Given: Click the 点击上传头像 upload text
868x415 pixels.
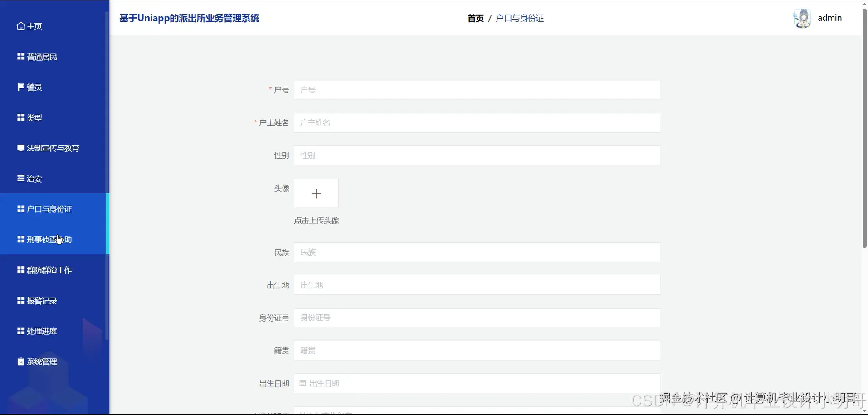Looking at the screenshot, I should point(316,221).
